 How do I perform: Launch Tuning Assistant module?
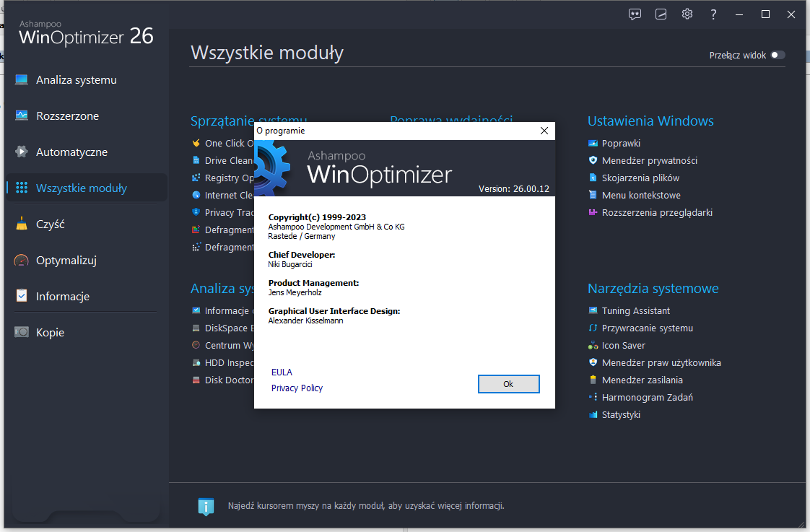point(636,311)
